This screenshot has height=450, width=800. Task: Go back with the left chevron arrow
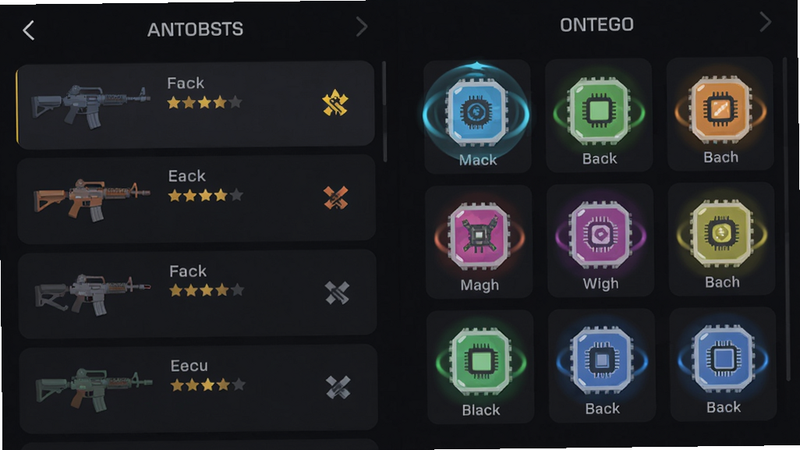pyautogui.click(x=29, y=31)
